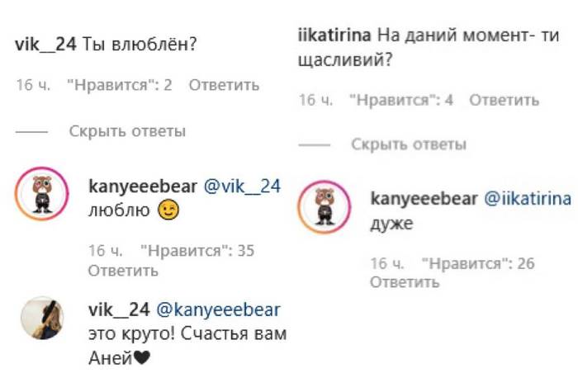The width and height of the screenshot is (578, 392).
Task: Reply to kanyeeebear's дуже comment
Action: point(405,282)
